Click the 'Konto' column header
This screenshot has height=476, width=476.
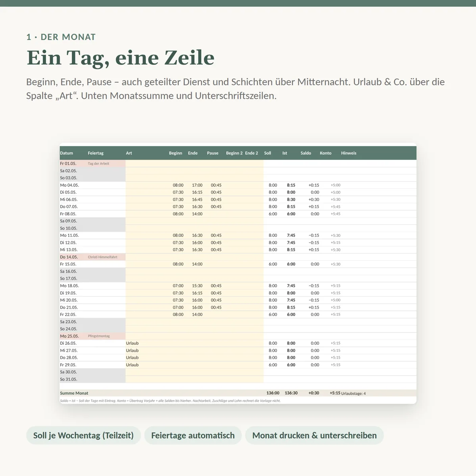[326, 153]
